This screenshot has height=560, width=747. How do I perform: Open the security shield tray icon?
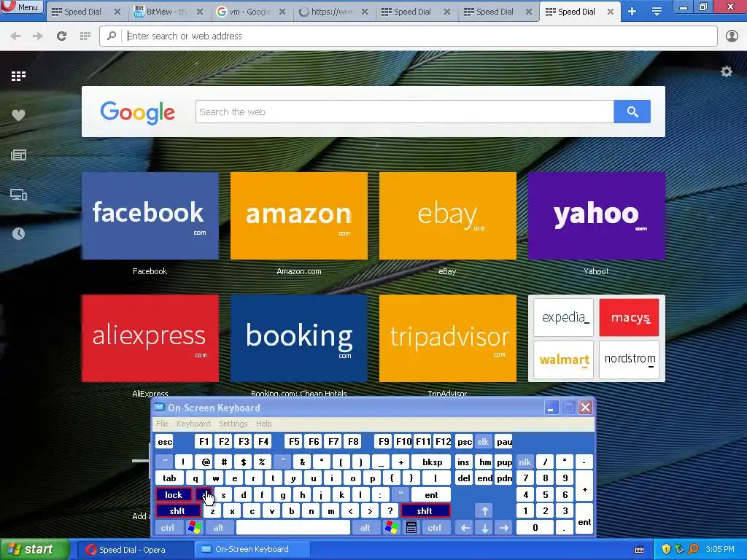[x=666, y=550]
